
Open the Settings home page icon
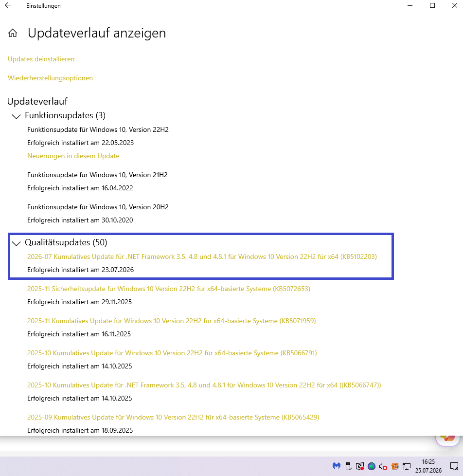(13, 33)
